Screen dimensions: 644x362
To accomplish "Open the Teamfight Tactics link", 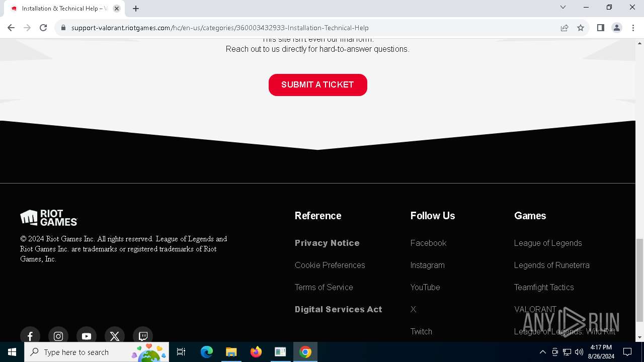I will 544,287.
